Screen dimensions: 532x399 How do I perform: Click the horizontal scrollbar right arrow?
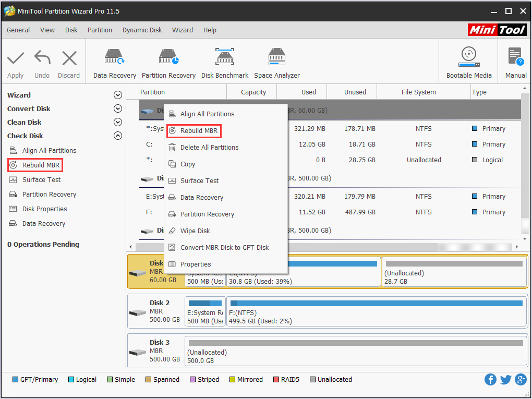coord(517,247)
